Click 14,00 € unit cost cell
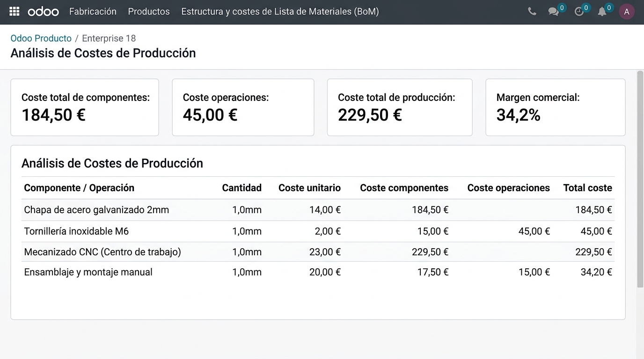 pos(325,210)
